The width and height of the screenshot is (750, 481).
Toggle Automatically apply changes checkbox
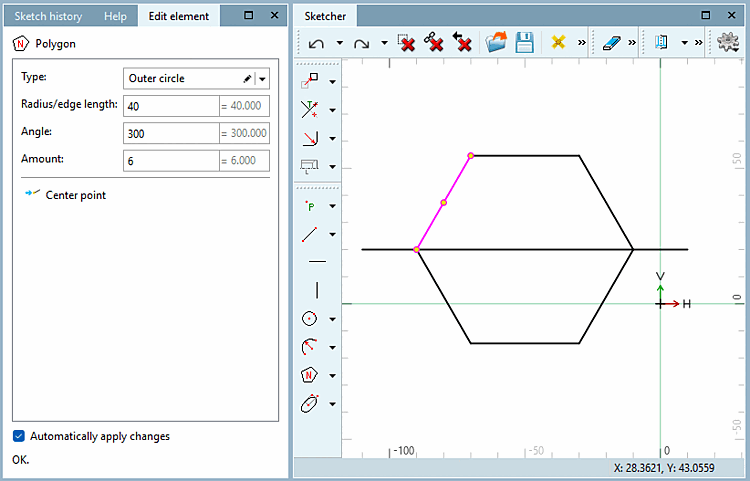19,436
